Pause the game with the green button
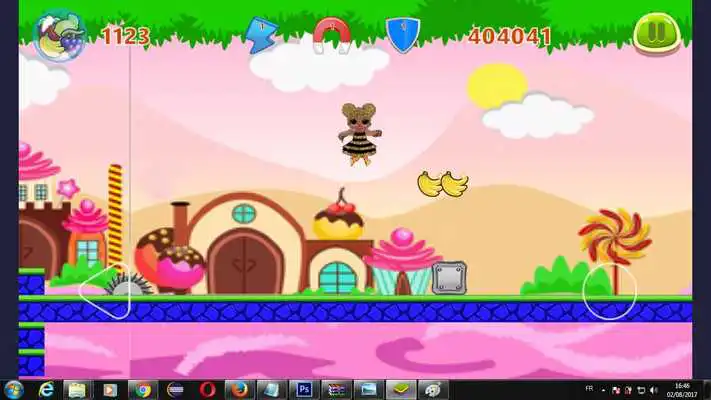This screenshot has width=711, height=400. point(656,33)
